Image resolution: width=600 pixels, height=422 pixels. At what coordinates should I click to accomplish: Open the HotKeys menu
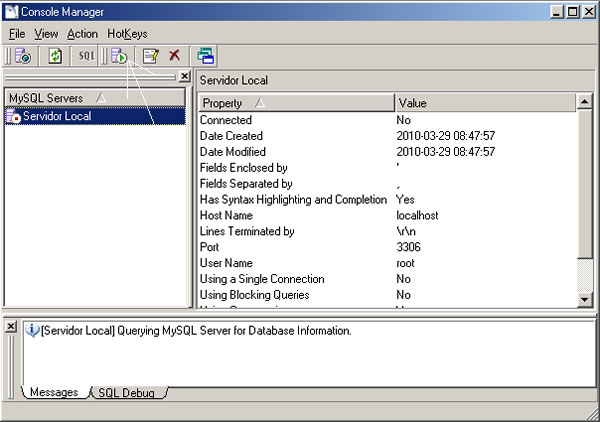(x=127, y=34)
